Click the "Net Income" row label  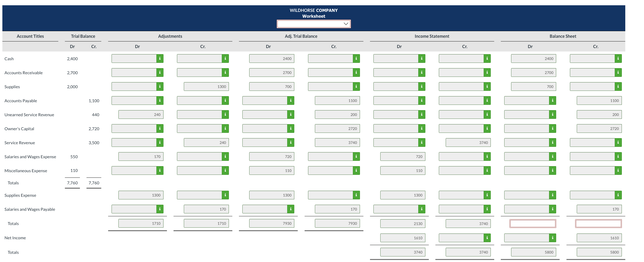[15, 238]
